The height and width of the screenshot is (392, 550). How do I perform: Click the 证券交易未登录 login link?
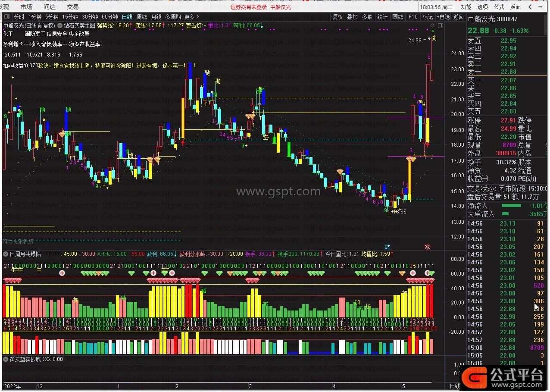(x=249, y=7)
